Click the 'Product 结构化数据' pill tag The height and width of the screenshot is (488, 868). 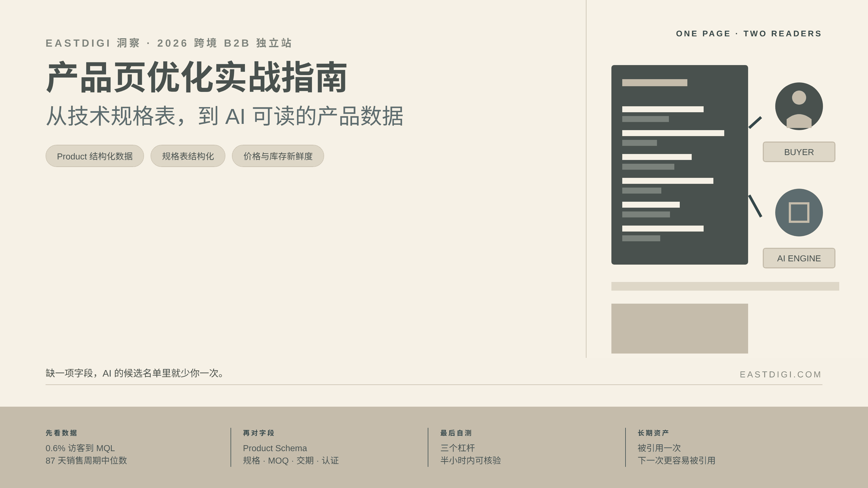click(x=95, y=156)
